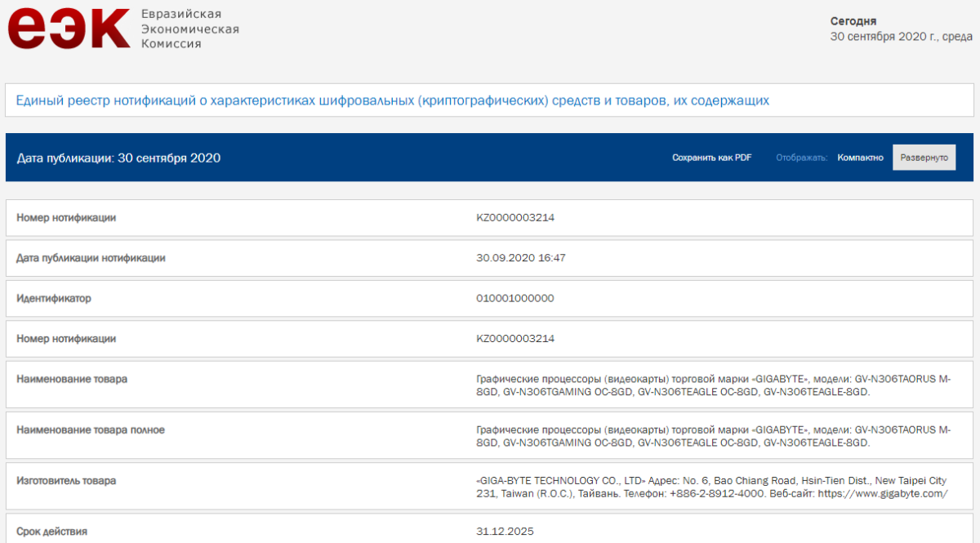Select the Срок действия row label
The height and width of the screenshot is (543, 980).
point(51,532)
